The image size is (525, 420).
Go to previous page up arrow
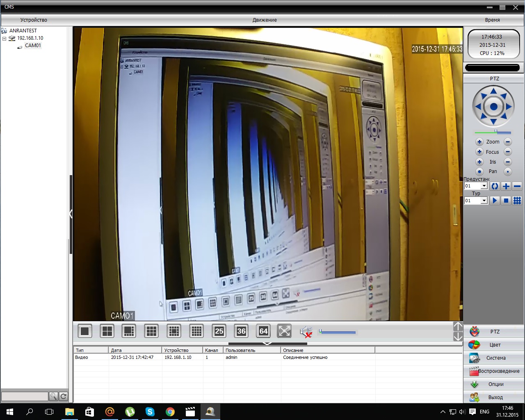click(458, 326)
